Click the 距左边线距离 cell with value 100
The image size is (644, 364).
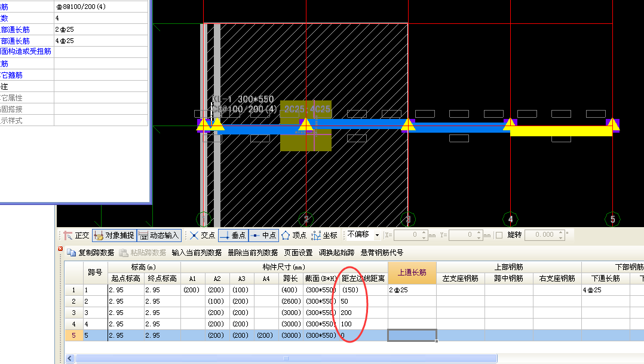click(364, 324)
